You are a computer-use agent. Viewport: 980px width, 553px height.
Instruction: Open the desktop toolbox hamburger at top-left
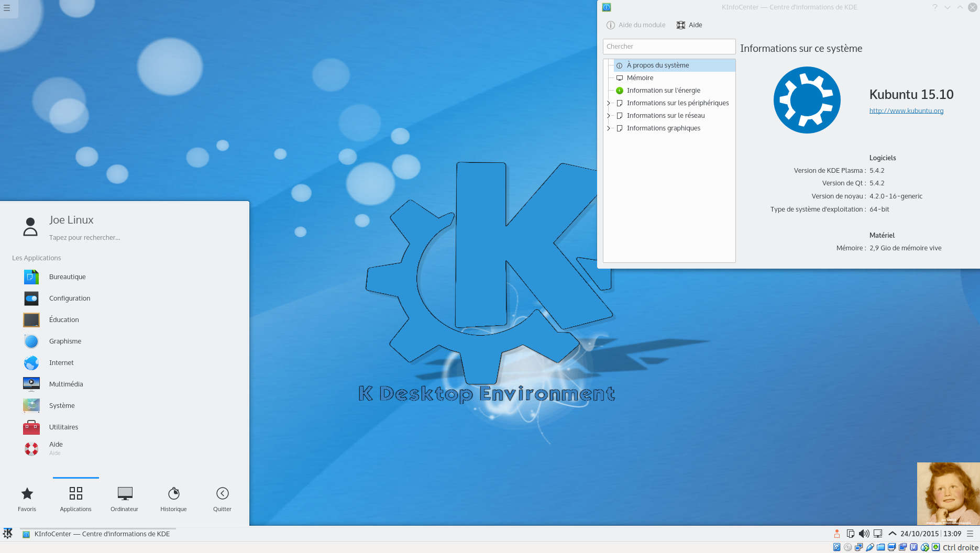point(7,8)
